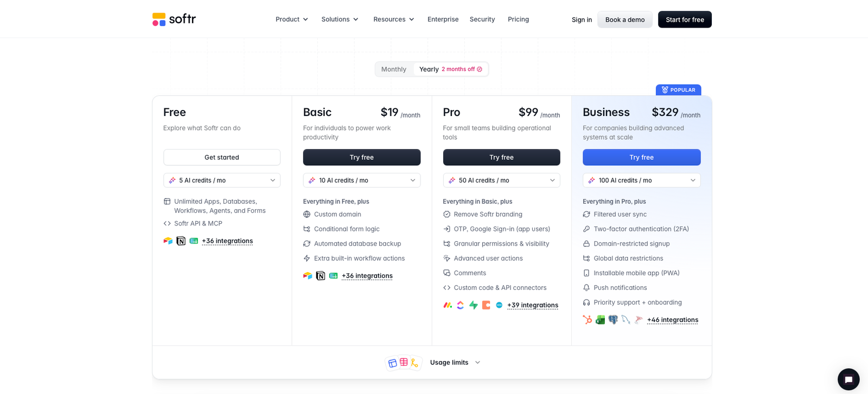The image size is (868, 394).
Task: Click the sync icon beside Filtered user sync
Action: point(586,215)
